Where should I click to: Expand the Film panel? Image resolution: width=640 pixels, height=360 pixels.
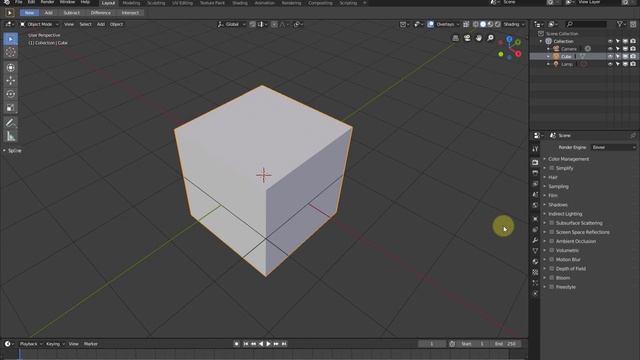point(552,196)
